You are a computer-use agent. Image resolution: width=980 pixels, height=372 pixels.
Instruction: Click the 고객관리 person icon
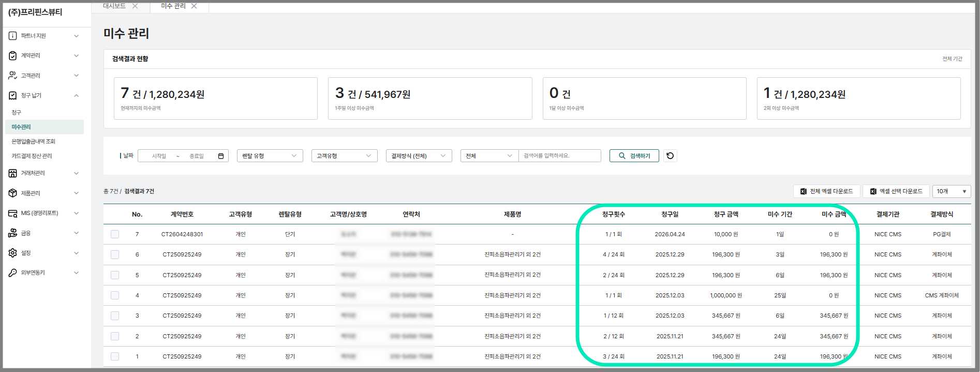point(13,76)
